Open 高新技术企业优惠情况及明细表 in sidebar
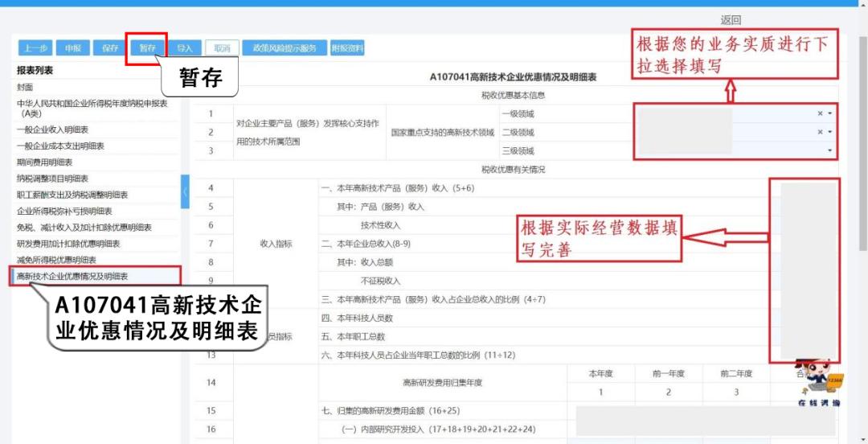This screenshot has height=444, width=868. 72,277
